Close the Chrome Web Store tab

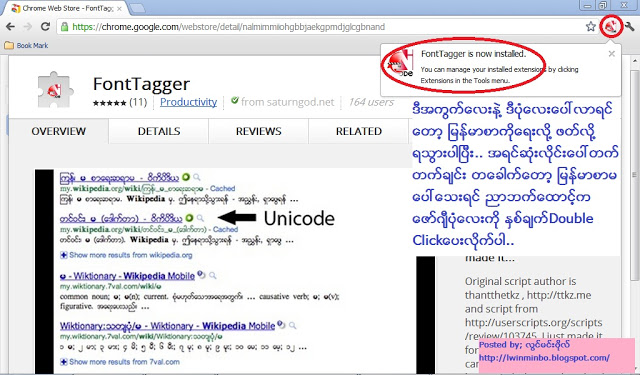pyautogui.click(x=119, y=8)
